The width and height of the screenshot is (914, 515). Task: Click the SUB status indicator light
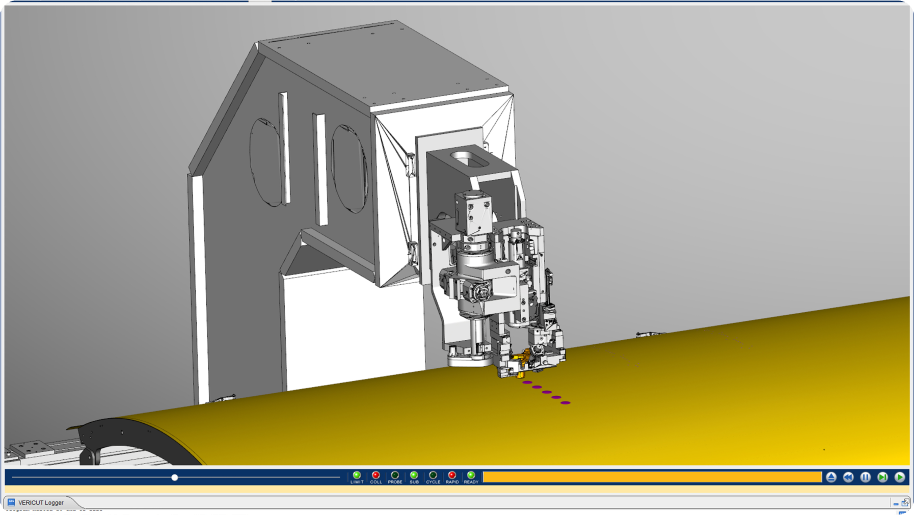point(414,475)
